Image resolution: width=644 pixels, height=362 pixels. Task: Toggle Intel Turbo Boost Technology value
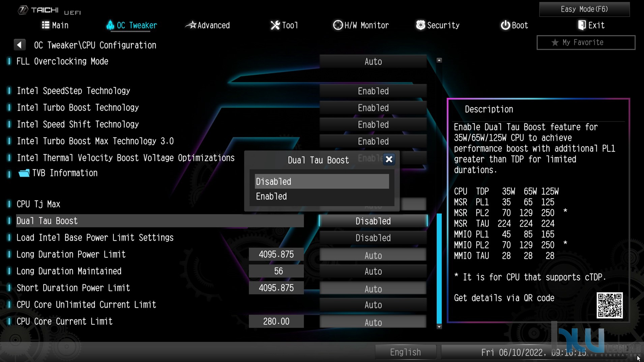click(373, 108)
